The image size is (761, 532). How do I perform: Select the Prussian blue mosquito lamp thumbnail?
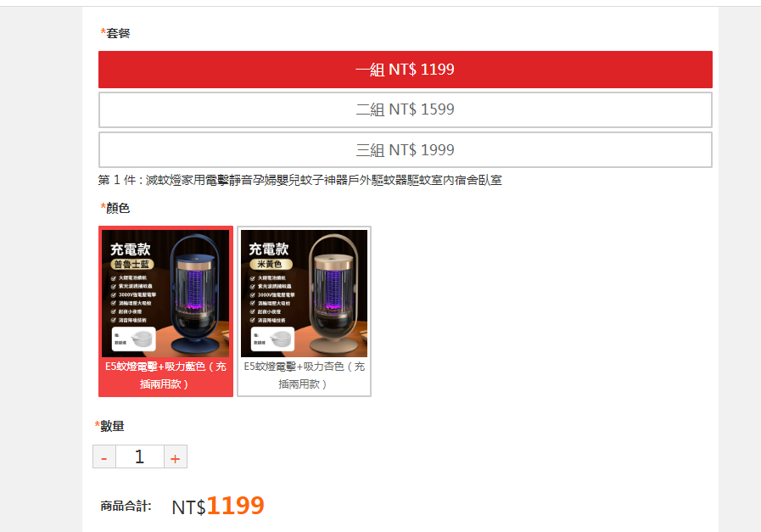pyautogui.click(x=165, y=294)
